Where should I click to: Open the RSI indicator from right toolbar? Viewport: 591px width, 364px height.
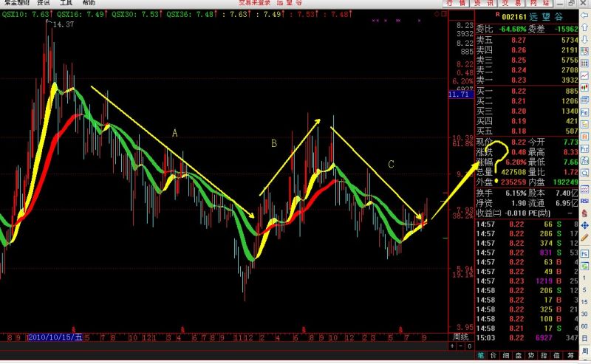[584, 200]
